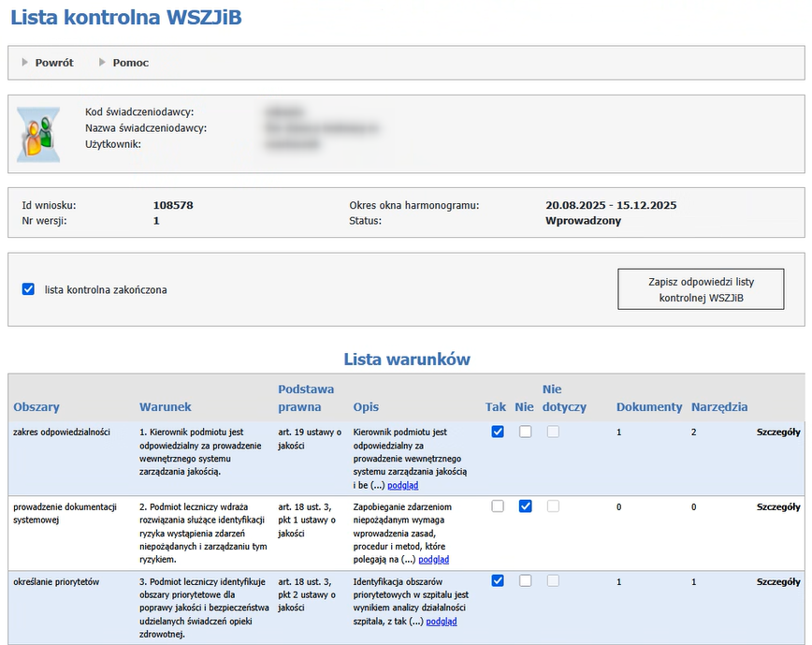The image size is (812, 645).
Task: Click the 'Obszary' column header
Action: pyautogui.click(x=36, y=407)
